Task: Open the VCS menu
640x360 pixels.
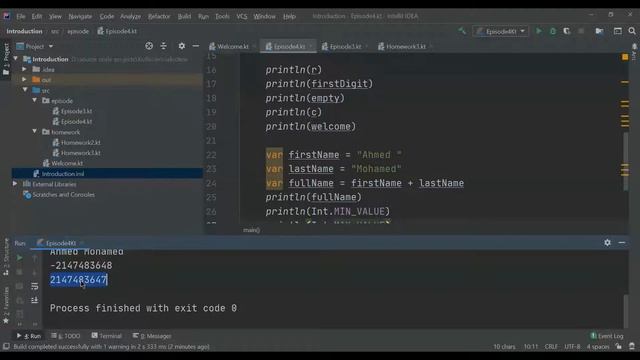Action: [x=242, y=16]
